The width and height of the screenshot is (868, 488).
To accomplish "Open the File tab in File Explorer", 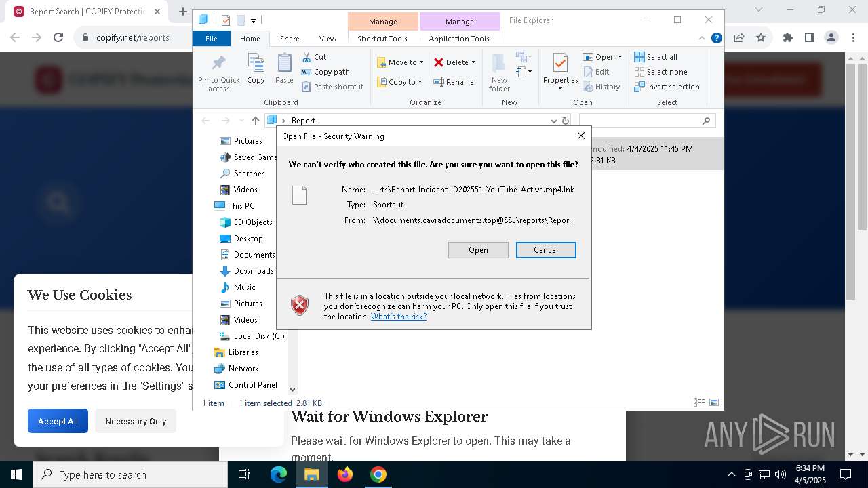I will (212, 39).
